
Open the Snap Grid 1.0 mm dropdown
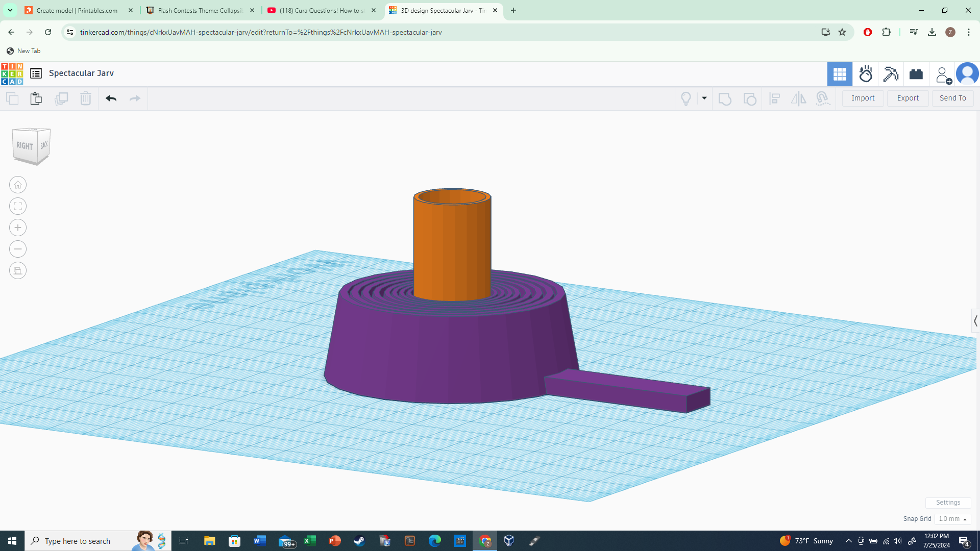pyautogui.click(x=952, y=519)
